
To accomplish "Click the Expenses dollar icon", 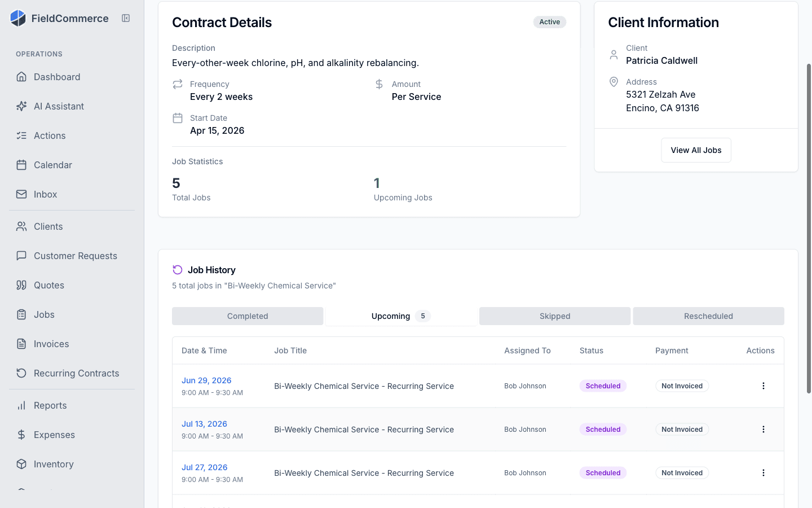I will coord(21,435).
